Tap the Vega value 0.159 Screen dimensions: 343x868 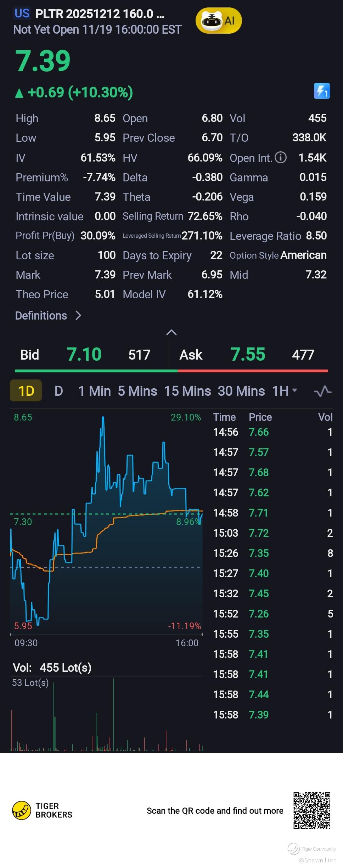click(313, 197)
